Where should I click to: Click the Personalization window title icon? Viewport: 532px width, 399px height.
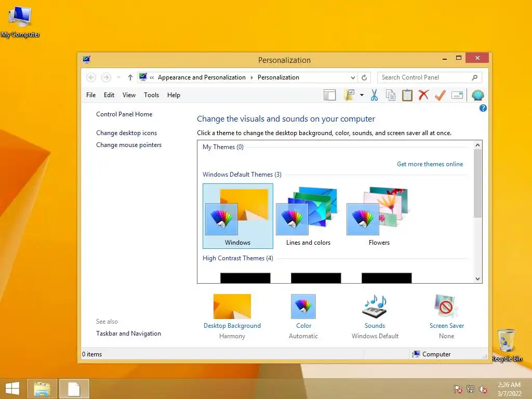(87, 60)
